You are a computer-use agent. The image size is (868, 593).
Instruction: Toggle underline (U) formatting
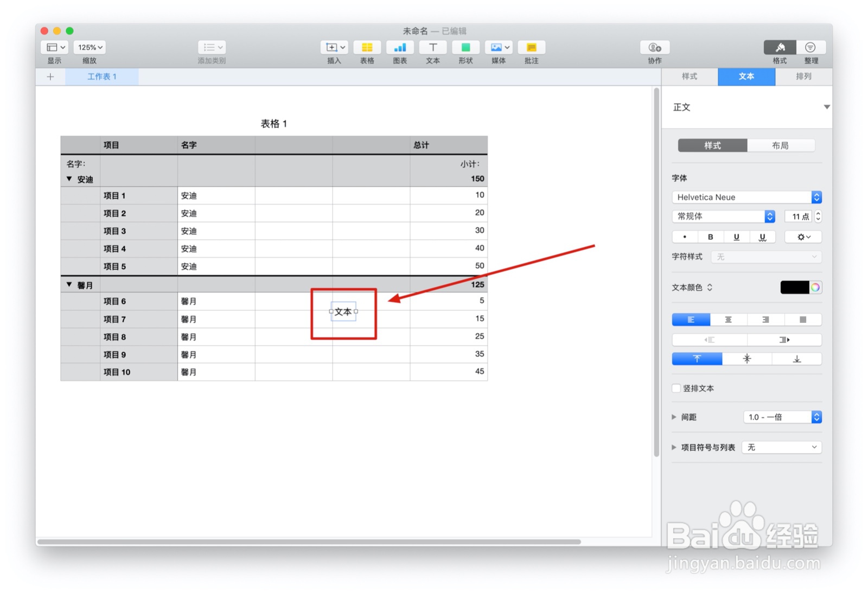[736, 237]
